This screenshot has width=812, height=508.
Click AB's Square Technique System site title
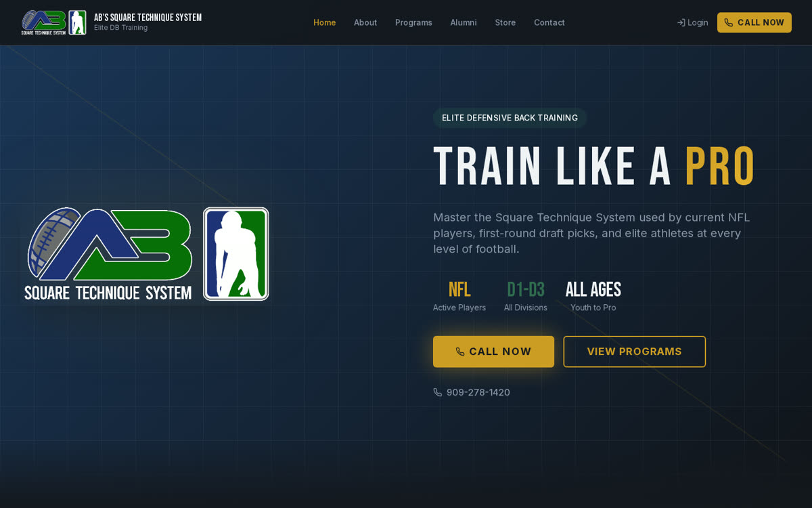coord(148,18)
